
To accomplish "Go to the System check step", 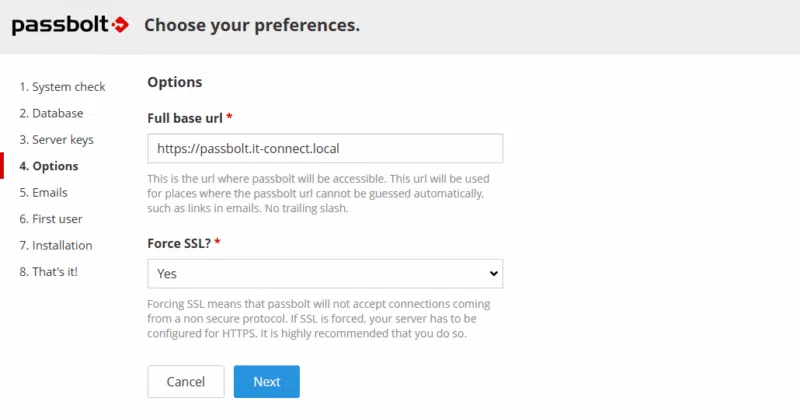I will (x=62, y=87).
